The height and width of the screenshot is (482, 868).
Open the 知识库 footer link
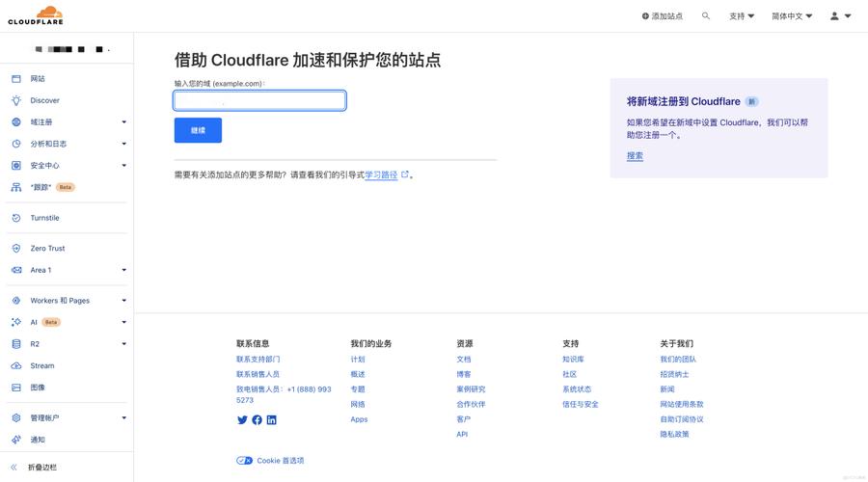click(x=573, y=360)
